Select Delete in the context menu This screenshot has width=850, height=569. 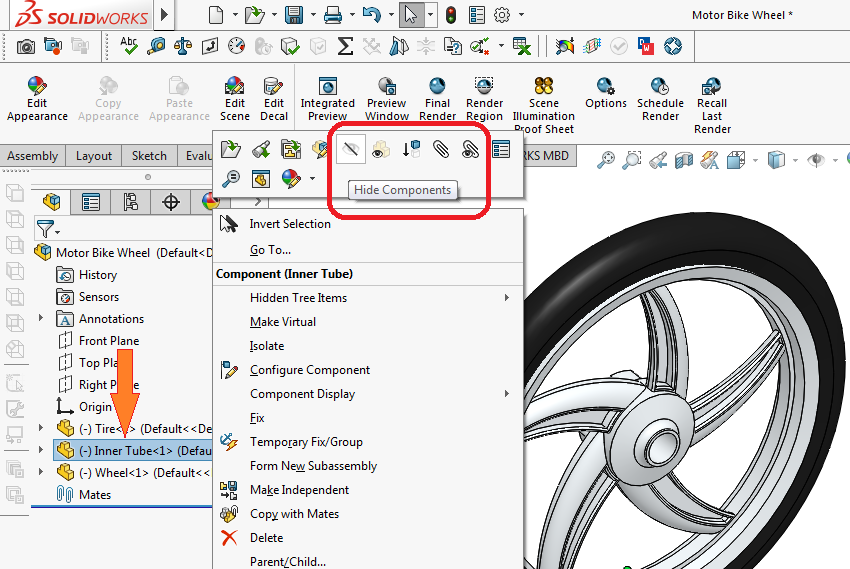tap(368, 538)
